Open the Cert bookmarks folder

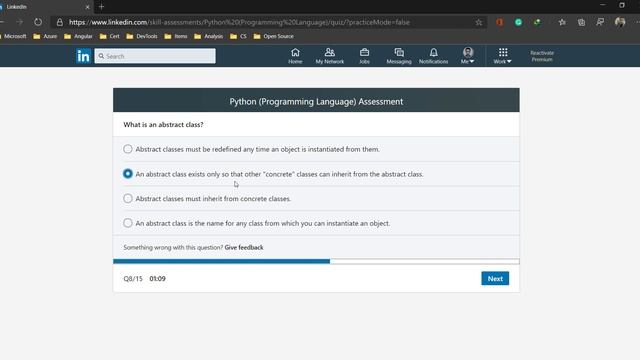[x=110, y=36]
